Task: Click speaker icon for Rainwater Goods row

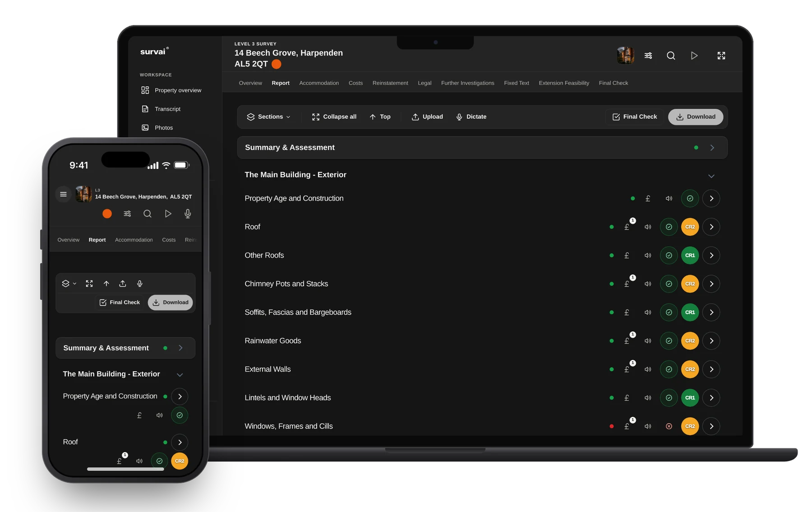Action: pyautogui.click(x=648, y=341)
